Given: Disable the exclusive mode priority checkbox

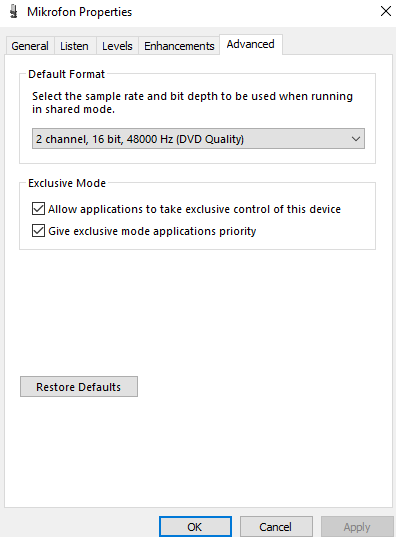Looking at the screenshot, I should point(38,231).
